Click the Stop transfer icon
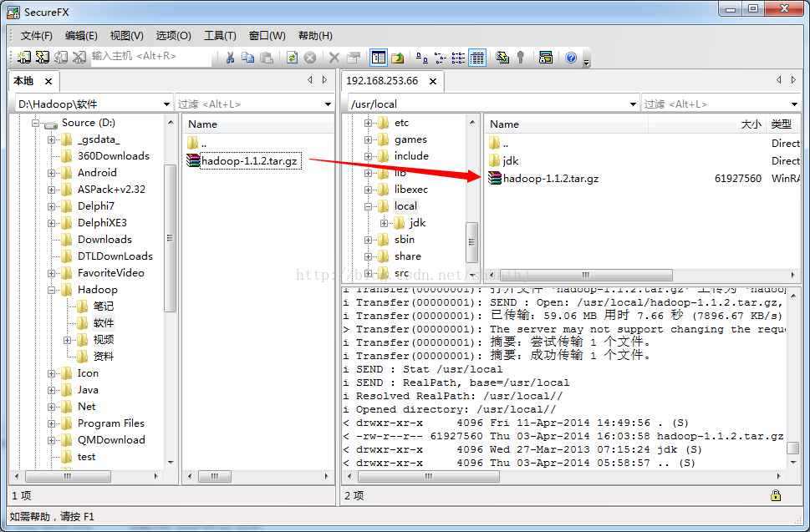This screenshot has height=532, width=810. coord(310,58)
